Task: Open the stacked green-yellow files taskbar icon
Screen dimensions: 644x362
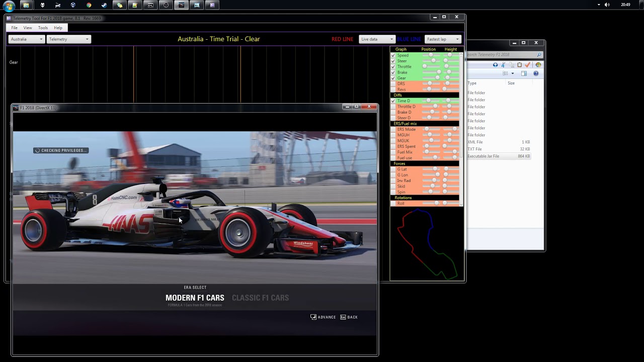Action: 119,5
